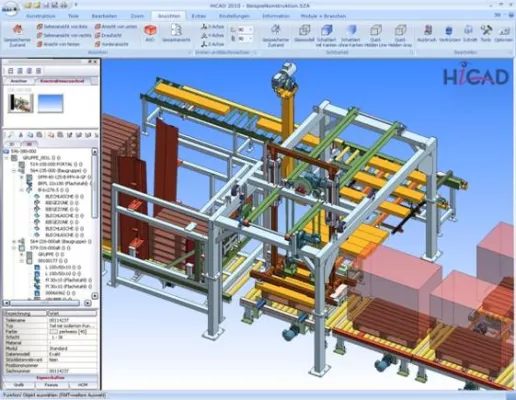Select Quick Hidden Gray mode
Image resolution: width=516 pixels, height=400 pixels.
[x=400, y=35]
